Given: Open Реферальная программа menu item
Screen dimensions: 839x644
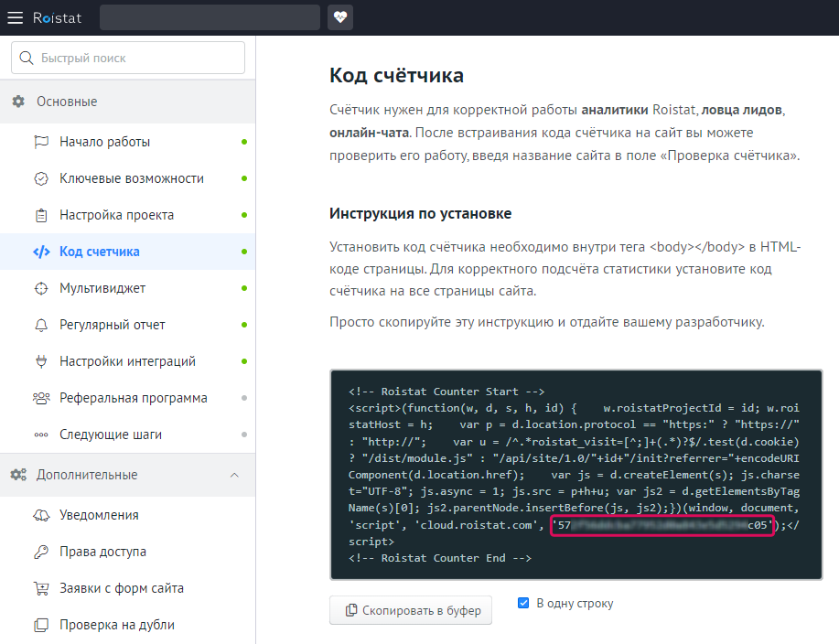Looking at the screenshot, I should click(x=133, y=398).
